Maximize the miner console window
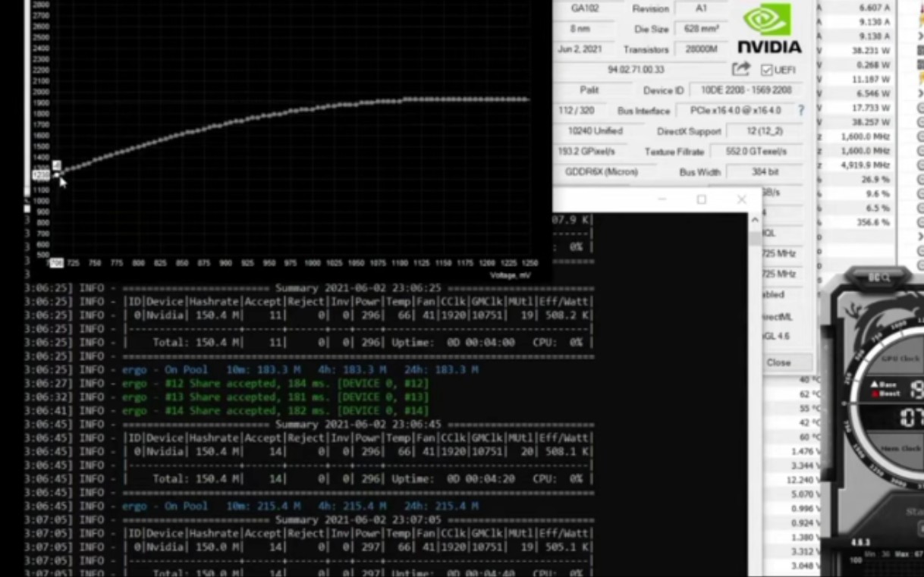The width and height of the screenshot is (924, 577). pos(701,199)
